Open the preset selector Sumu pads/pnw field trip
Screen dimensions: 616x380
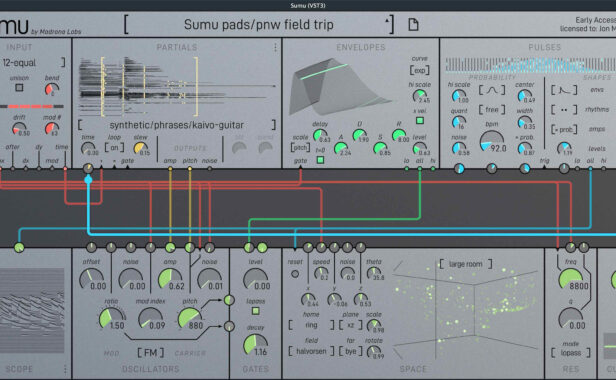click(x=259, y=24)
